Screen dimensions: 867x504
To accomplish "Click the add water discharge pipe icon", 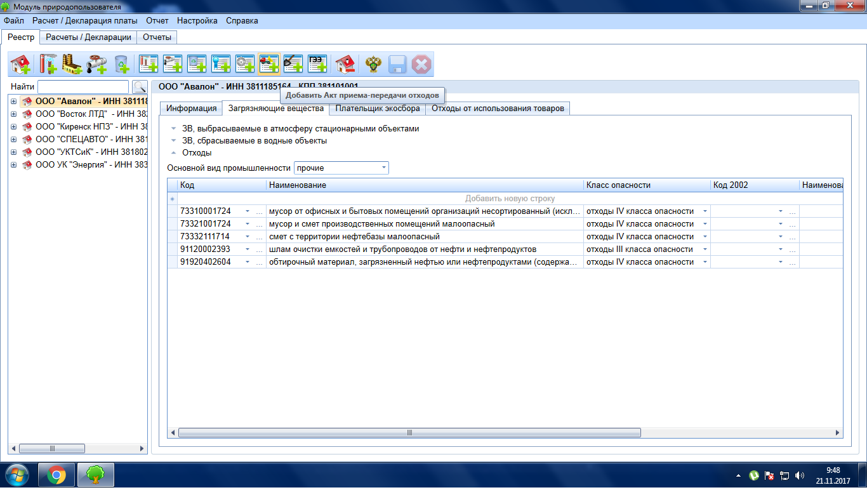I will [96, 64].
